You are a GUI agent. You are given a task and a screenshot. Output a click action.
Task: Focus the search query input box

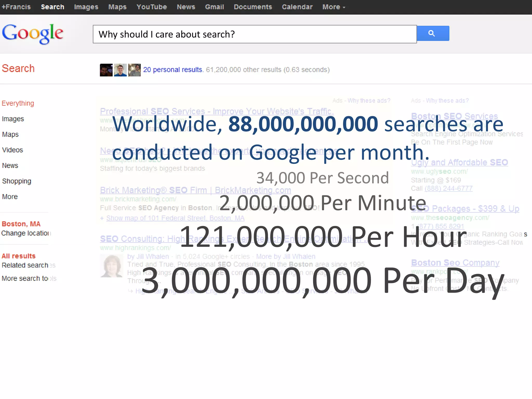coord(255,34)
